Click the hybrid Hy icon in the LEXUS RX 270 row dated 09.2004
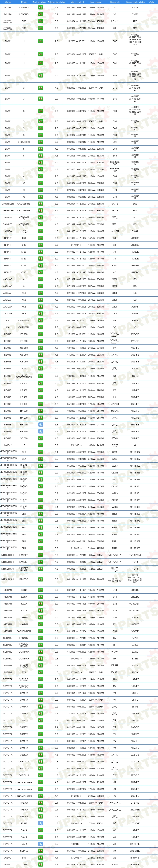This screenshot has width=158, height=868. click(x=40, y=425)
